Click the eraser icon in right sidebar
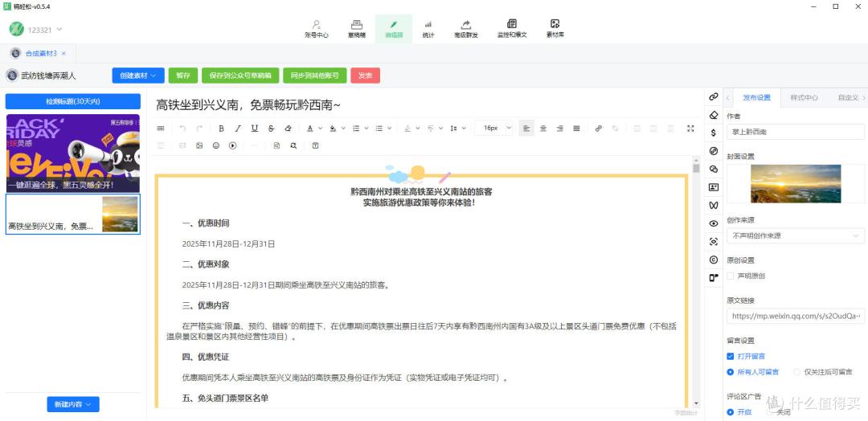 714,115
